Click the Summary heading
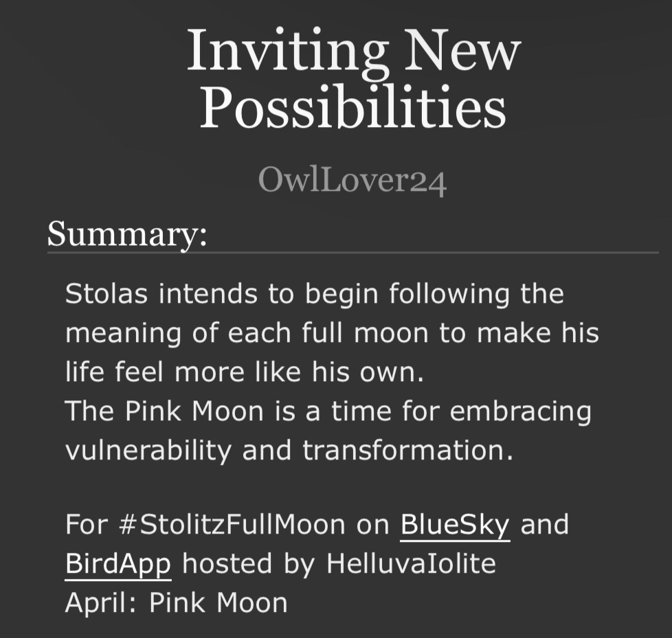This screenshot has height=638, width=672. point(127,234)
